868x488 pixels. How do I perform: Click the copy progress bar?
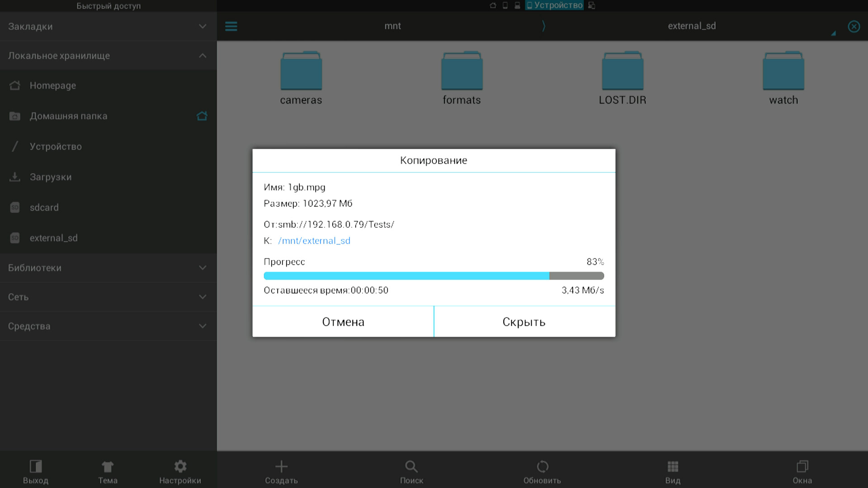434,276
